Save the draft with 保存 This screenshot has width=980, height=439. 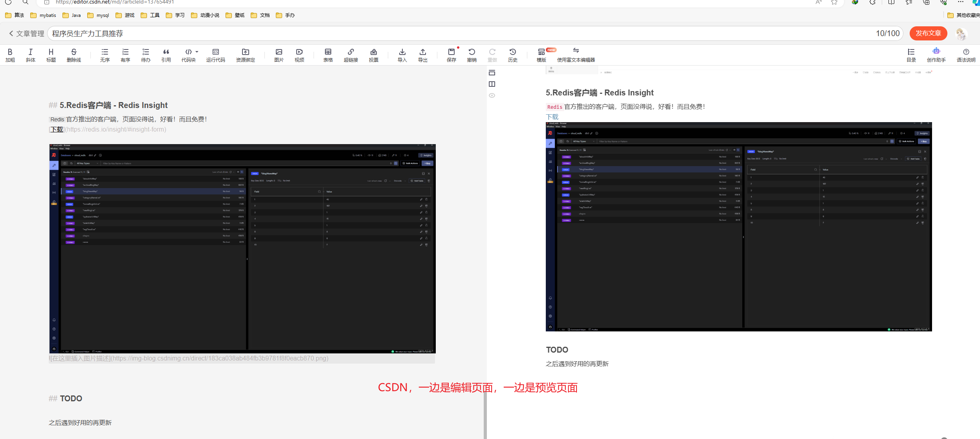(x=451, y=55)
